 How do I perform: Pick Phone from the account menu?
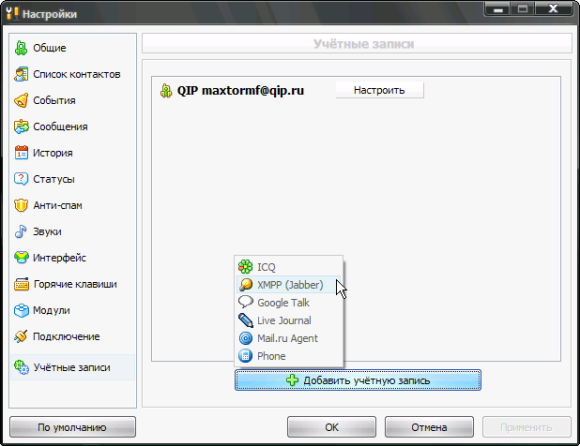coord(289,356)
